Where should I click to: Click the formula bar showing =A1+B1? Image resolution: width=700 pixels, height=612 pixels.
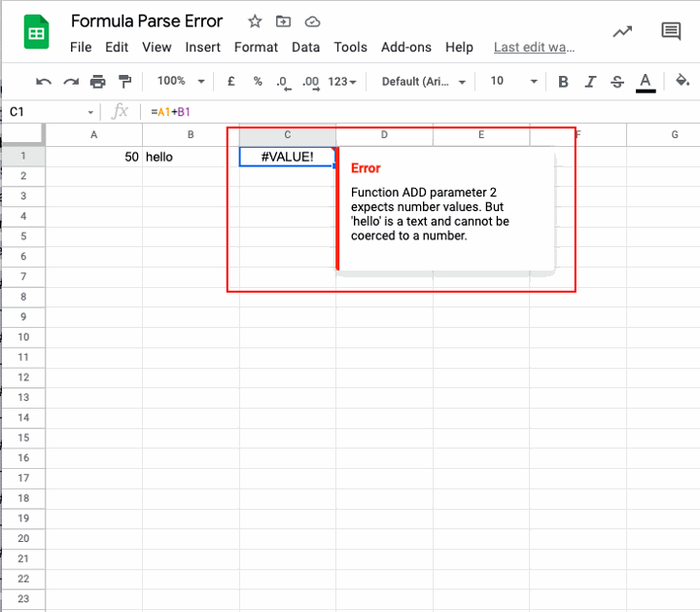click(x=420, y=112)
